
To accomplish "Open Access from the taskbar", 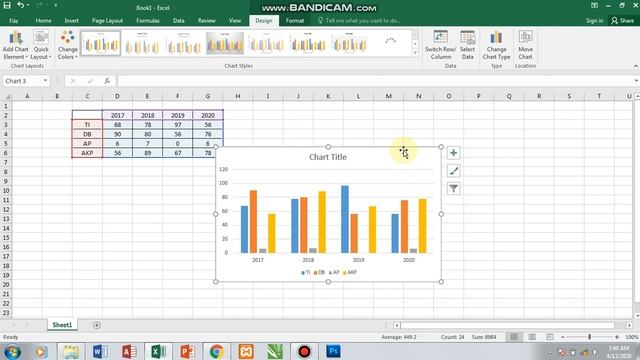I will tap(129, 351).
